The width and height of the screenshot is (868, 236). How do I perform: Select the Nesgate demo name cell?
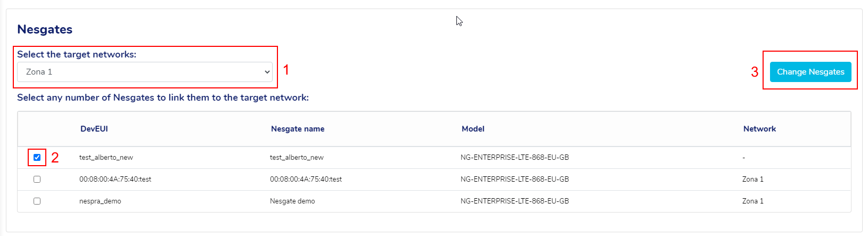tap(292, 201)
